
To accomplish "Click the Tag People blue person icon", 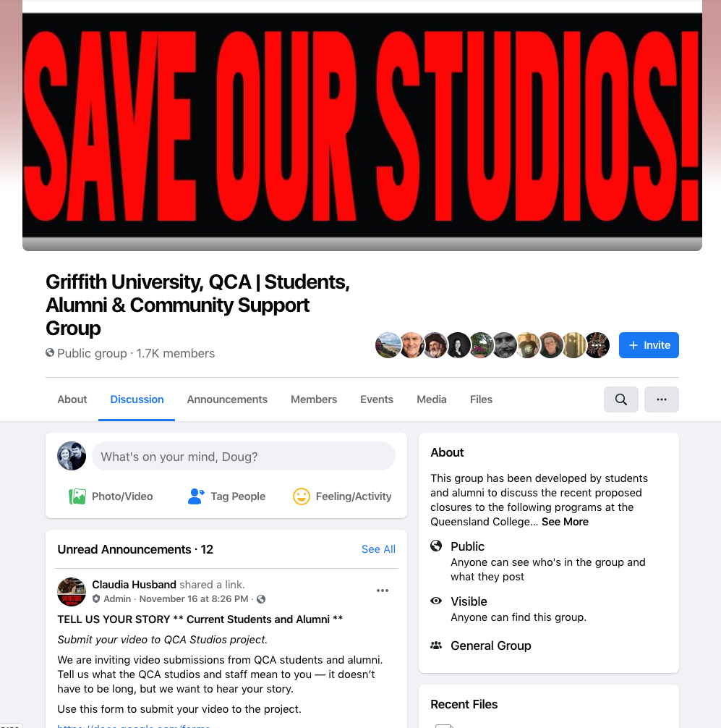I will tap(196, 496).
